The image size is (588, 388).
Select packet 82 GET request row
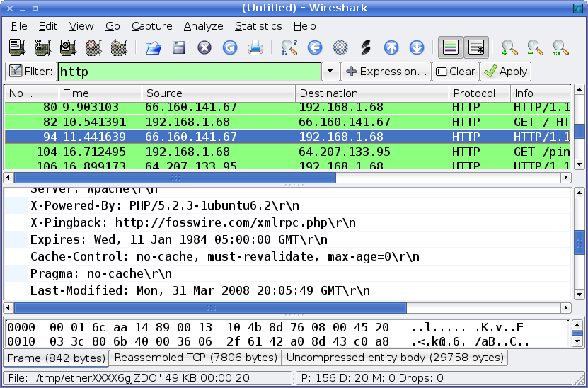(287, 122)
